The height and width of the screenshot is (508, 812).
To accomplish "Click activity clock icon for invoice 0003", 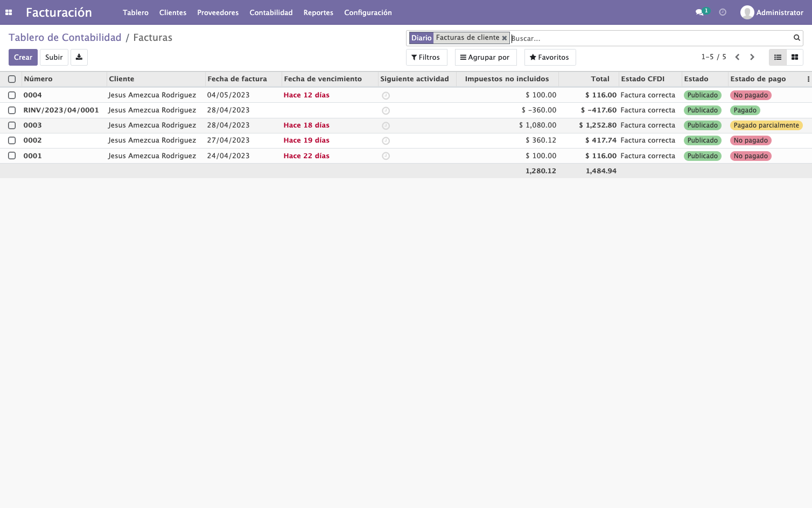I will (x=386, y=126).
